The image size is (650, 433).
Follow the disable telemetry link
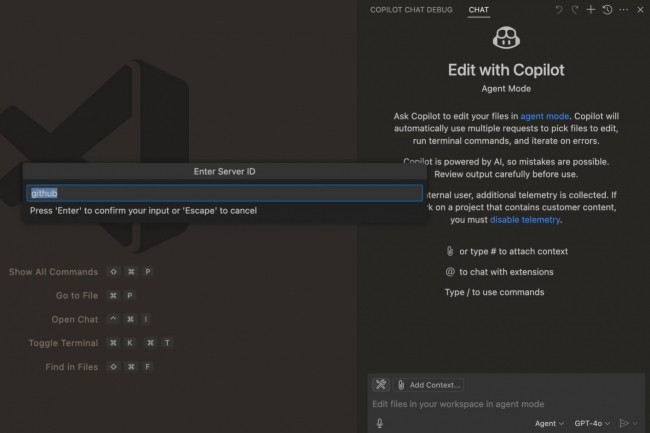pos(525,220)
